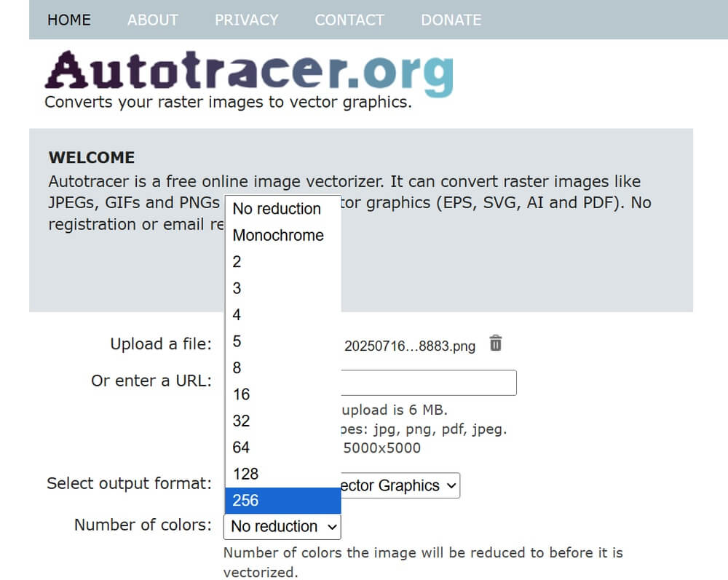The image size is (728, 580).
Task: Choose 16 colors from the list
Action: coord(282,394)
